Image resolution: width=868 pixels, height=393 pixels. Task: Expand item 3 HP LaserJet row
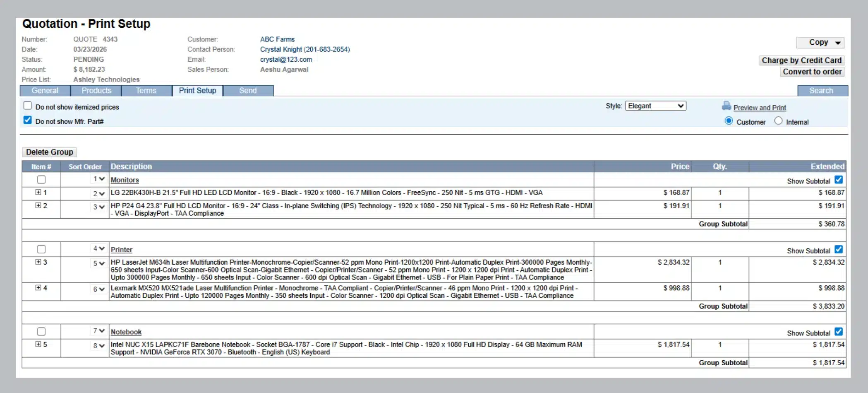[x=38, y=262]
